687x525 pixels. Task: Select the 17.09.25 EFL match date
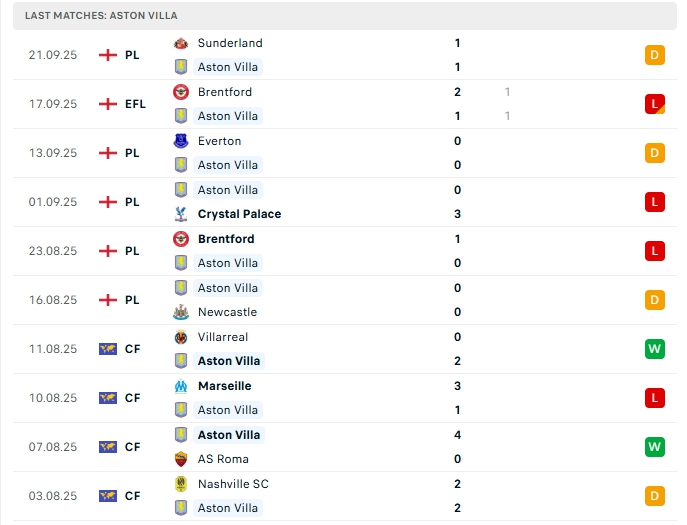click(x=53, y=104)
